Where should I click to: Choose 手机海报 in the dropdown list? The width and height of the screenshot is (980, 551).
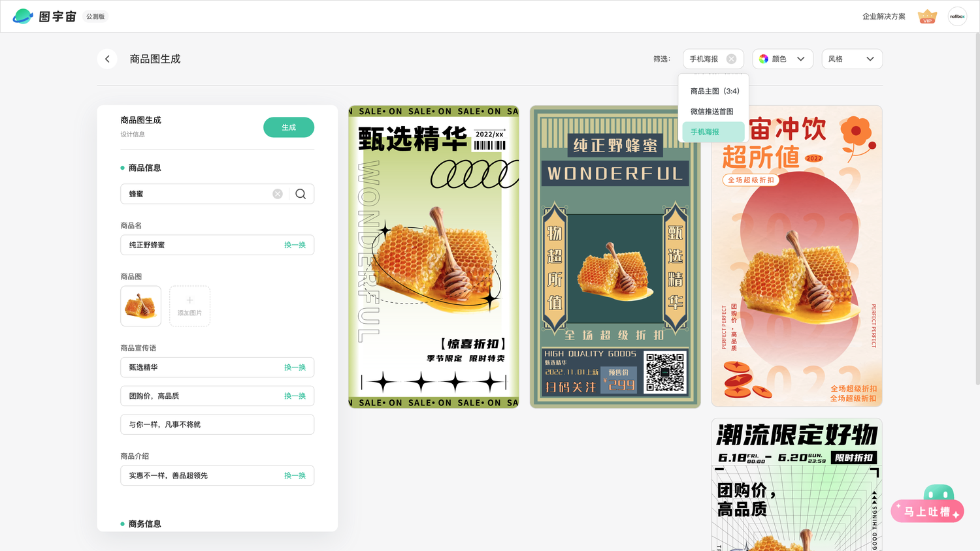click(x=713, y=132)
